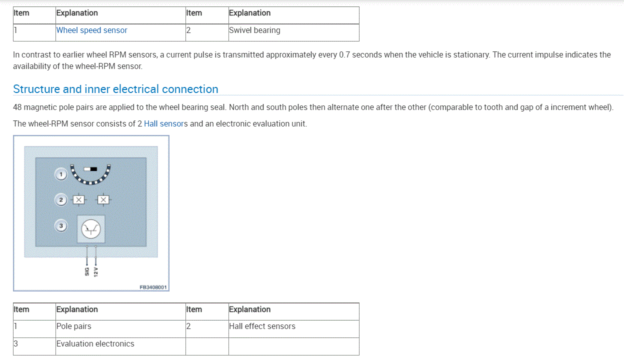Click callout number 1 in the diagram
Viewport: 624px width, 364px height.
pyautogui.click(x=61, y=174)
